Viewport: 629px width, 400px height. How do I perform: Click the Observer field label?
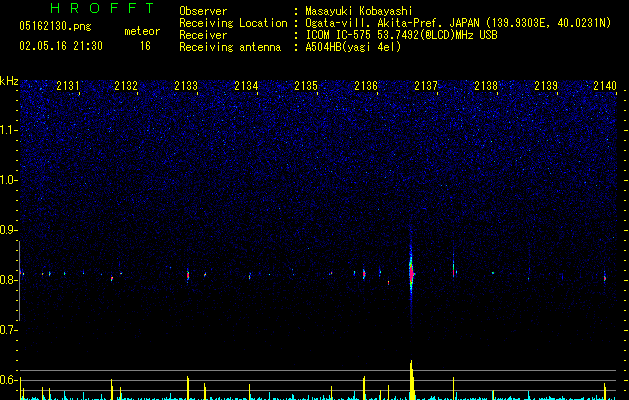point(203,11)
